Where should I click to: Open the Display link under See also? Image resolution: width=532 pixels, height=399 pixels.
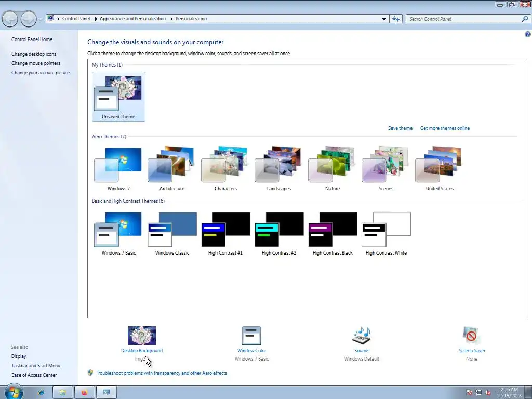tap(19, 356)
